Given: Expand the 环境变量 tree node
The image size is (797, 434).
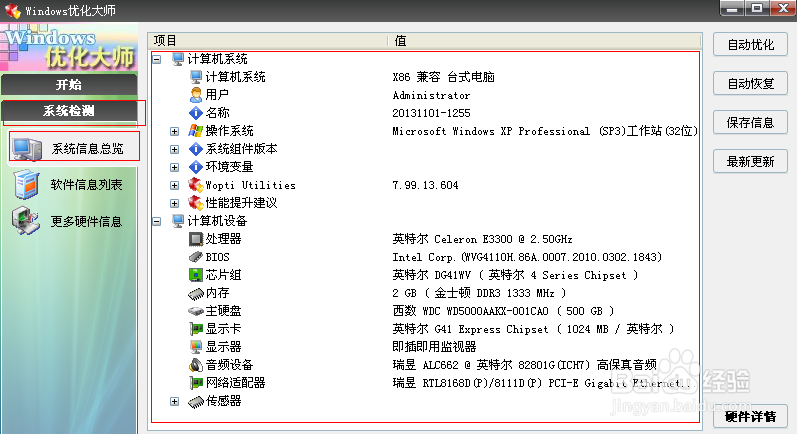Looking at the screenshot, I should [174, 167].
